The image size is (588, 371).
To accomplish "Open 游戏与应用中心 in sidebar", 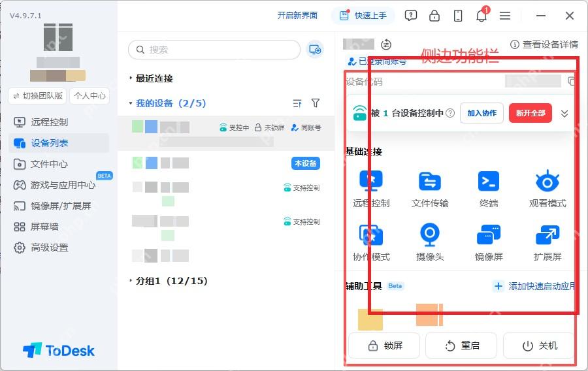I will pyautogui.click(x=59, y=185).
